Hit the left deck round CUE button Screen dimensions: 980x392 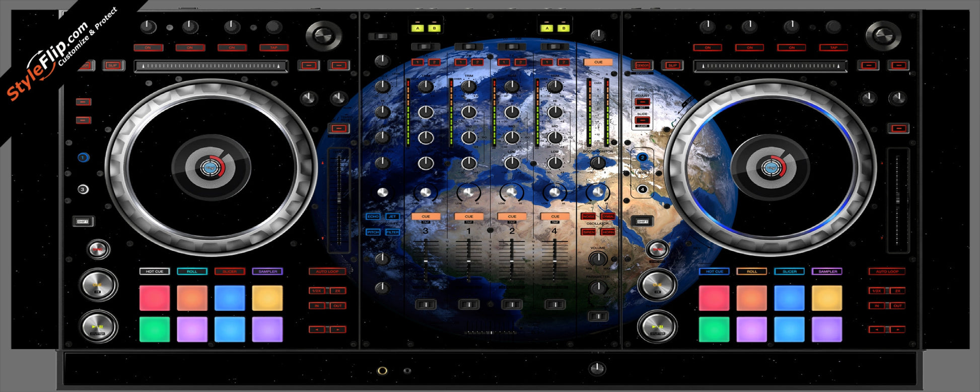tap(98, 285)
